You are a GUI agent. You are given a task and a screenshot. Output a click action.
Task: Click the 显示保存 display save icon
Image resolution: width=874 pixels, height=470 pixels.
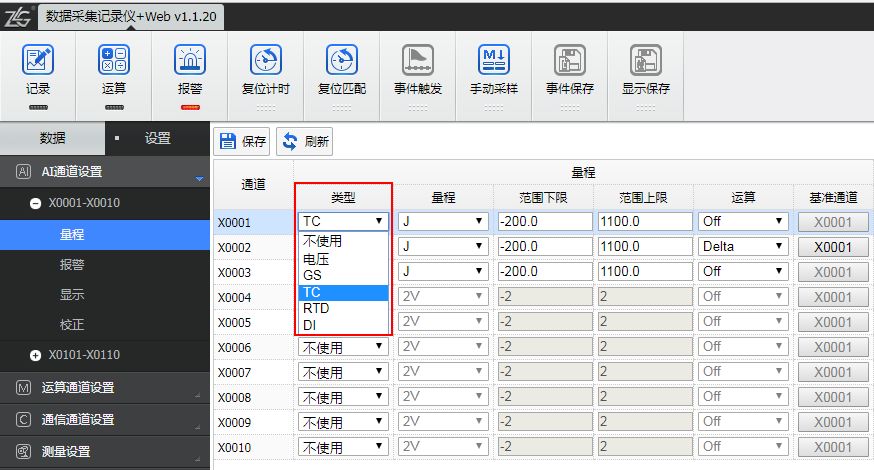point(645,62)
